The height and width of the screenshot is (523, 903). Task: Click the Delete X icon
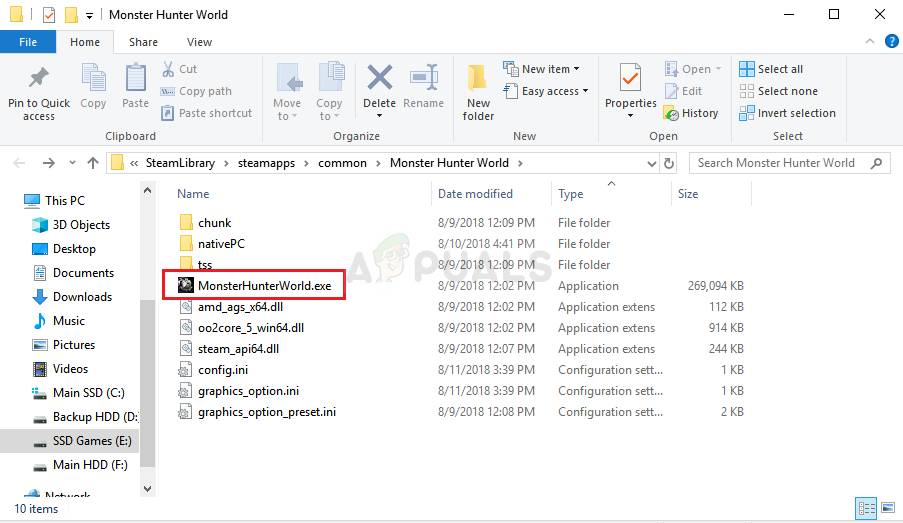[x=380, y=78]
